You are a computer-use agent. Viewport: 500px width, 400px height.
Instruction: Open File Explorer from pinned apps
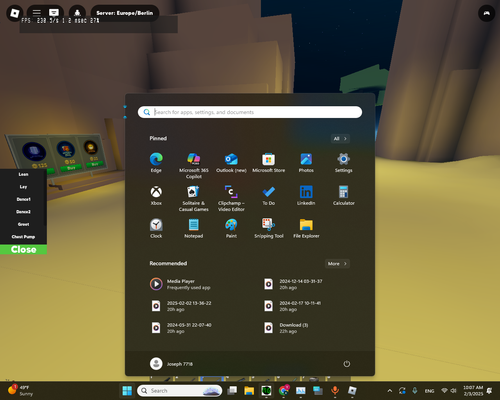(x=306, y=229)
